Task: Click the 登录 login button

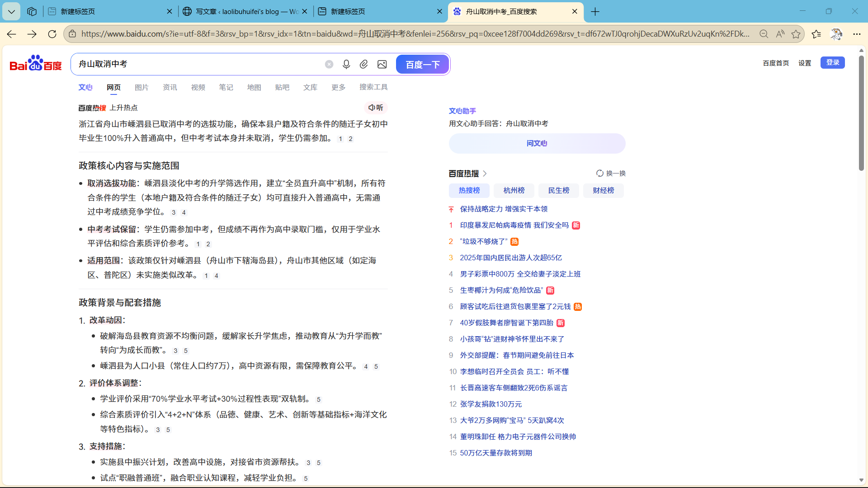Action: pos(832,62)
